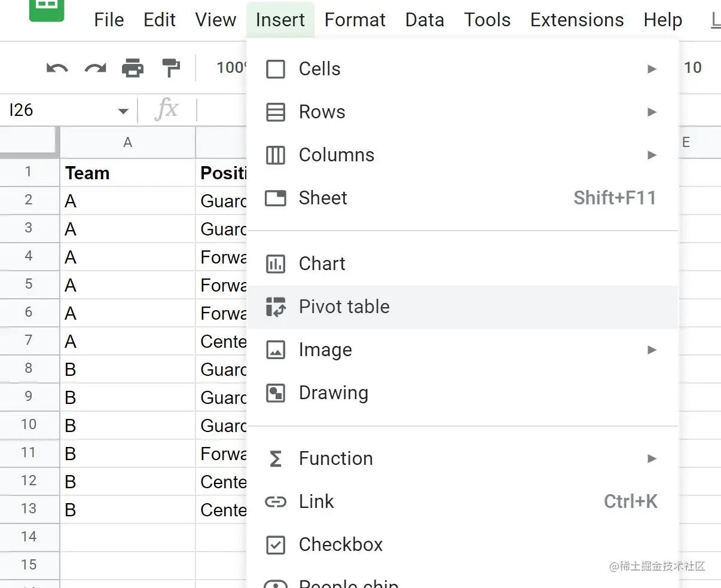Click the Chart icon in Insert menu
The width and height of the screenshot is (721, 588).
(276, 264)
